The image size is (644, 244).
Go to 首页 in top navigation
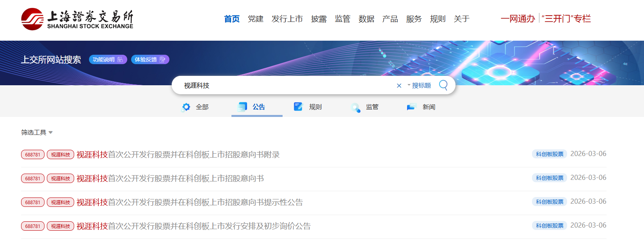[232, 19]
